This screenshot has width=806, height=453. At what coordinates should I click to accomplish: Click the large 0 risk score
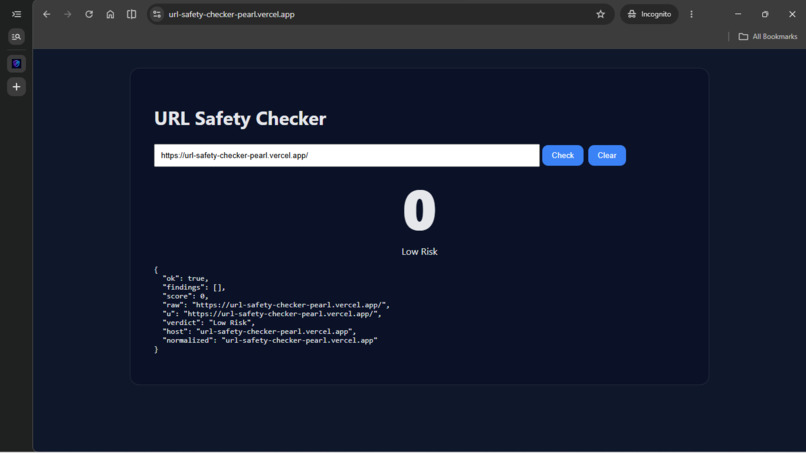point(419,210)
